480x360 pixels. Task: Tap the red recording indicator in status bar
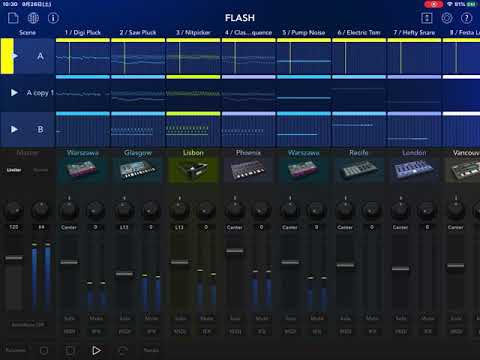click(434, 4)
